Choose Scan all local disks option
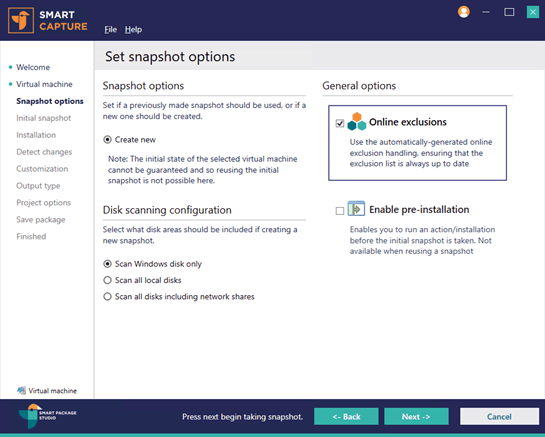Screen dimensions: 545x437 pyautogui.click(x=107, y=280)
